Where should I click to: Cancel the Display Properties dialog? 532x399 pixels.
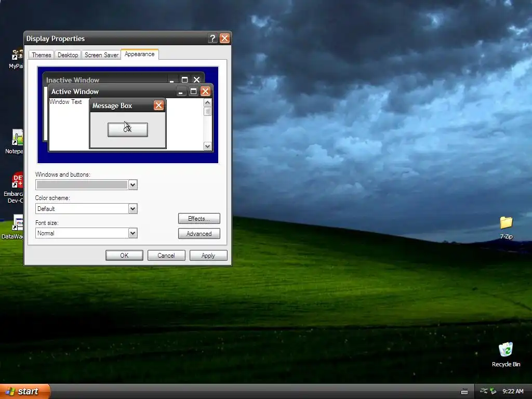[166, 256]
